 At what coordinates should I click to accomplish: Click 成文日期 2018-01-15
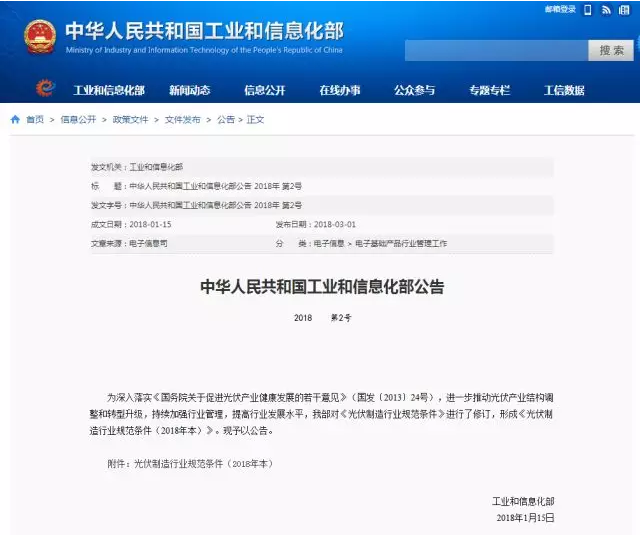coord(131,224)
